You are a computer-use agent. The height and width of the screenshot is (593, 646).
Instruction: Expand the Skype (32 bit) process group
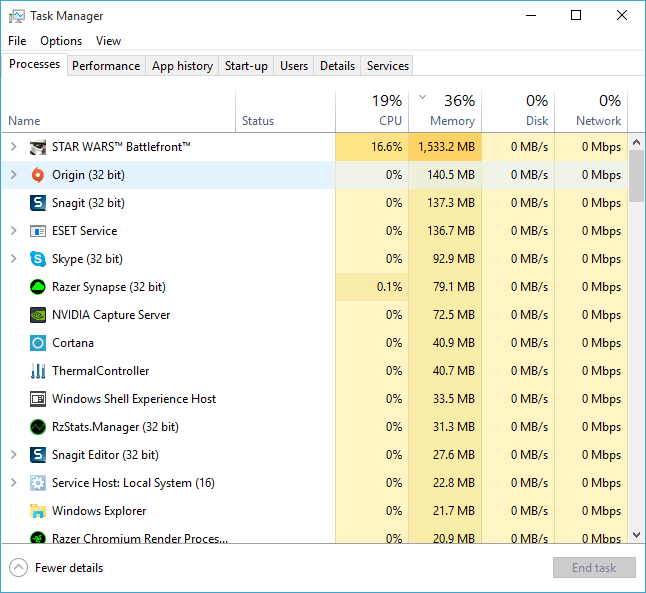[x=14, y=259]
